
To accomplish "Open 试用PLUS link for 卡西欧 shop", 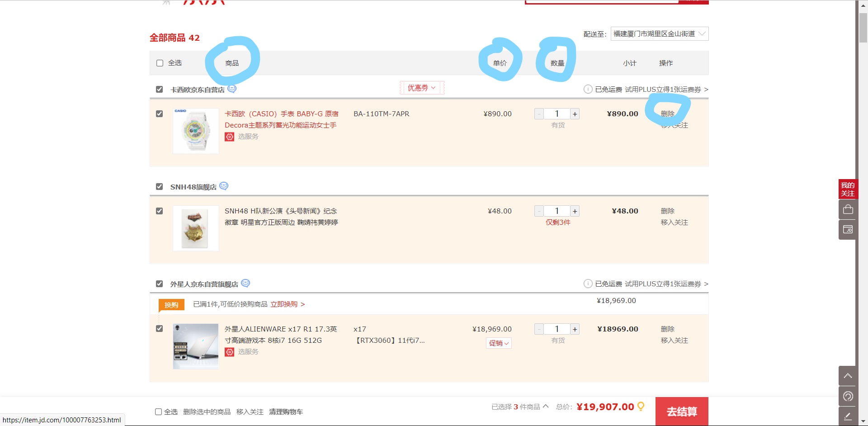I will pos(666,90).
